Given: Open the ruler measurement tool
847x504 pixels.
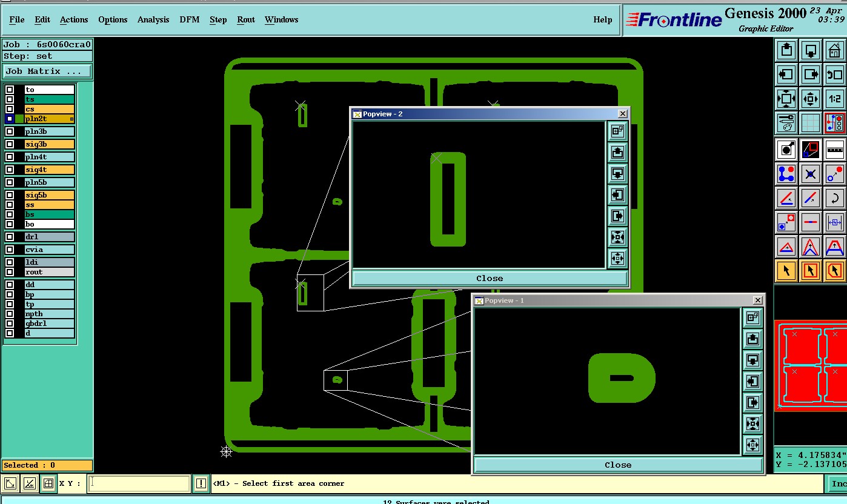Looking at the screenshot, I should pos(835,149).
